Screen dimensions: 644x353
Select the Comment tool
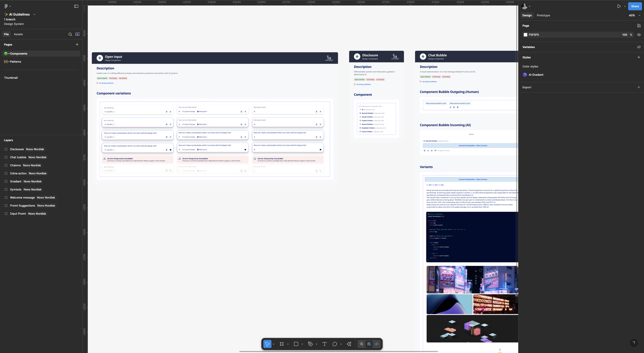tap(335, 344)
